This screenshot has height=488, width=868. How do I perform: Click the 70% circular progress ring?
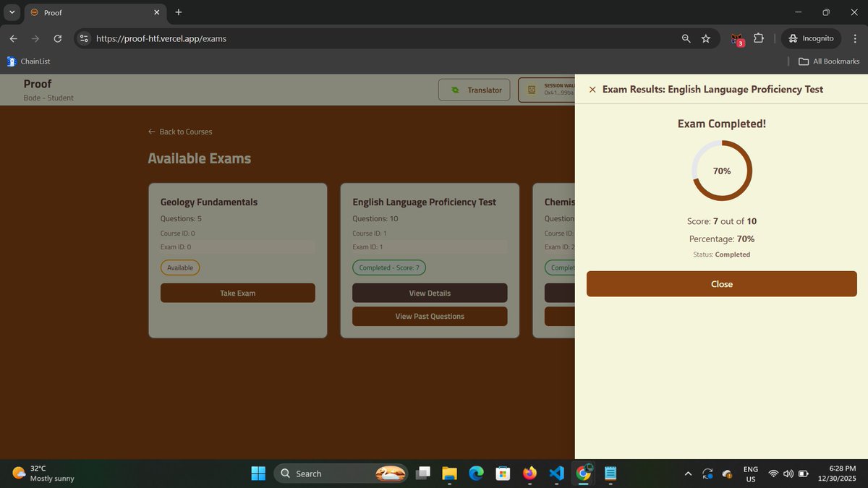[722, 171]
